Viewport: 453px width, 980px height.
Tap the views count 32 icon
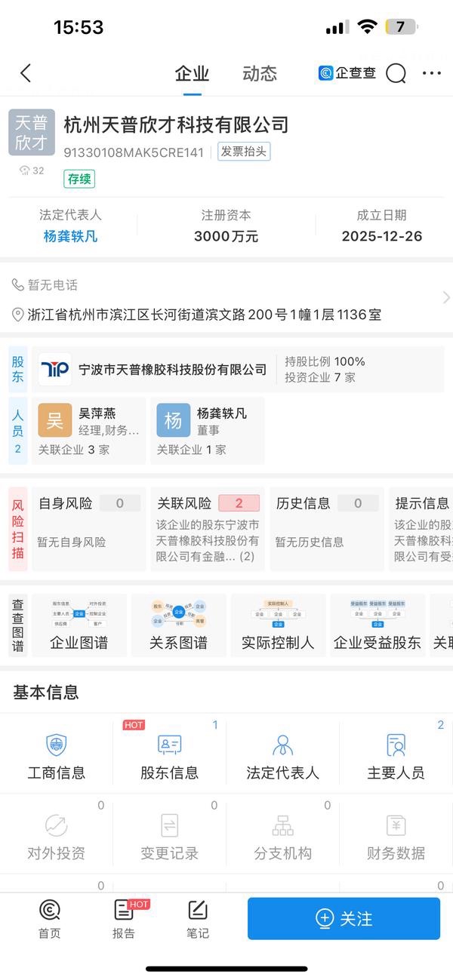(32, 171)
